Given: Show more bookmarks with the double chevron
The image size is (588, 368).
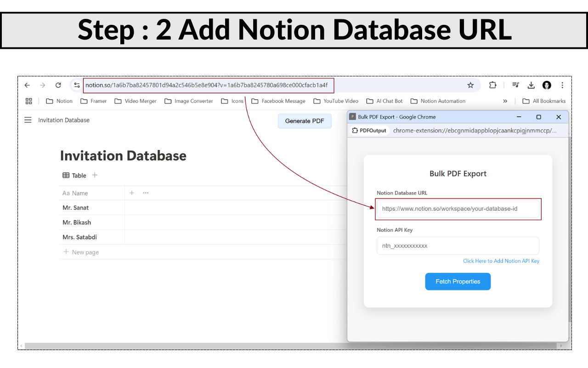Looking at the screenshot, I should [505, 101].
